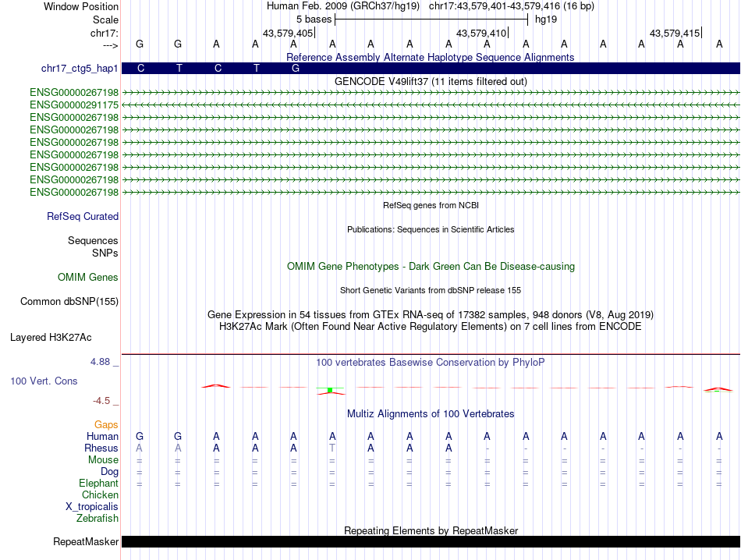The width and height of the screenshot is (741, 560).
Task: Click the ---> strand direction arrow label
Action: coord(111,45)
